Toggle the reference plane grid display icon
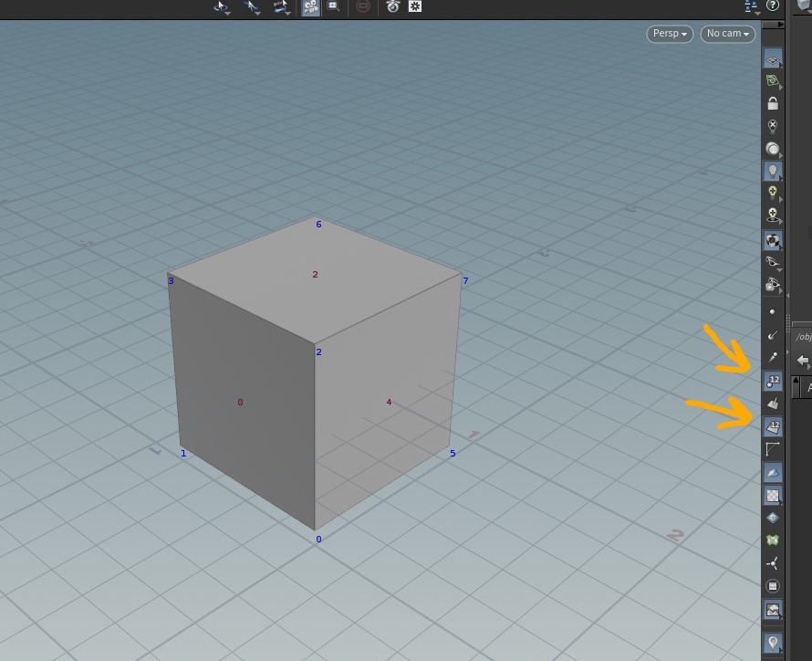This screenshot has height=661, width=812. pos(773,60)
